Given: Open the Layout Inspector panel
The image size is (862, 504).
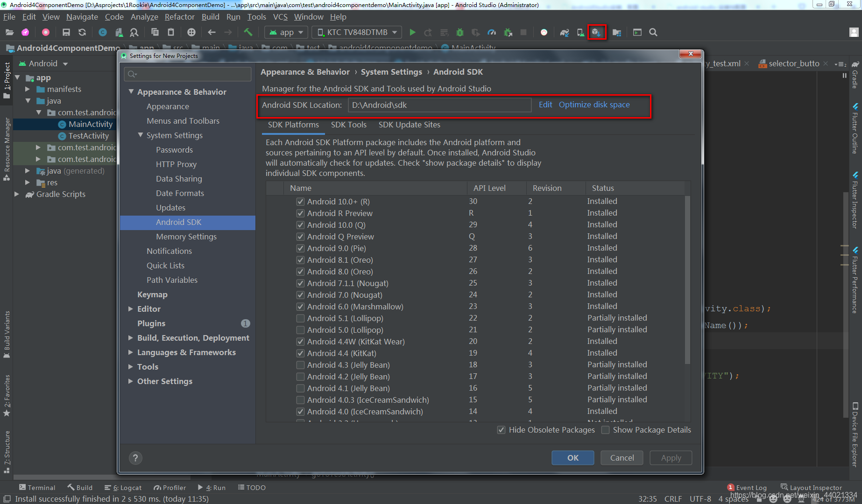Looking at the screenshot, I should point(811,487).
